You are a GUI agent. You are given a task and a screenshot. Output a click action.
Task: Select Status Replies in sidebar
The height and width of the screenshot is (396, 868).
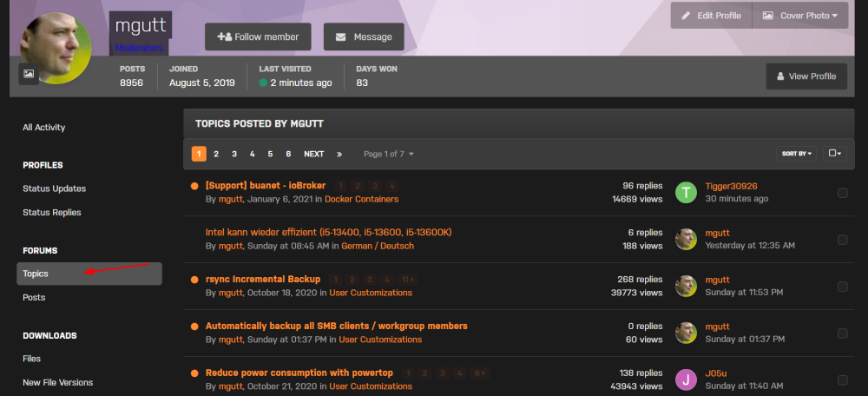(52, 212)
